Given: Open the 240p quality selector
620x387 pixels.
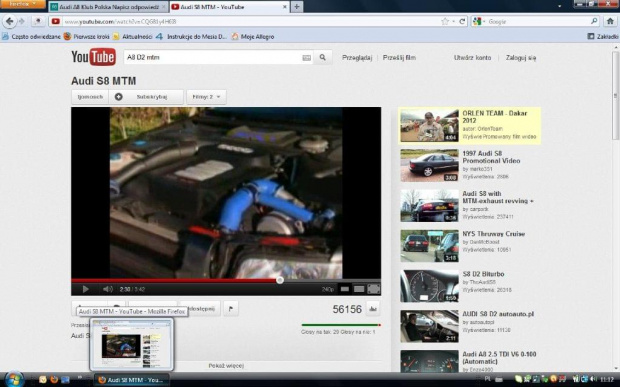Looking at the screenshot, I should (x=328, y=289).
